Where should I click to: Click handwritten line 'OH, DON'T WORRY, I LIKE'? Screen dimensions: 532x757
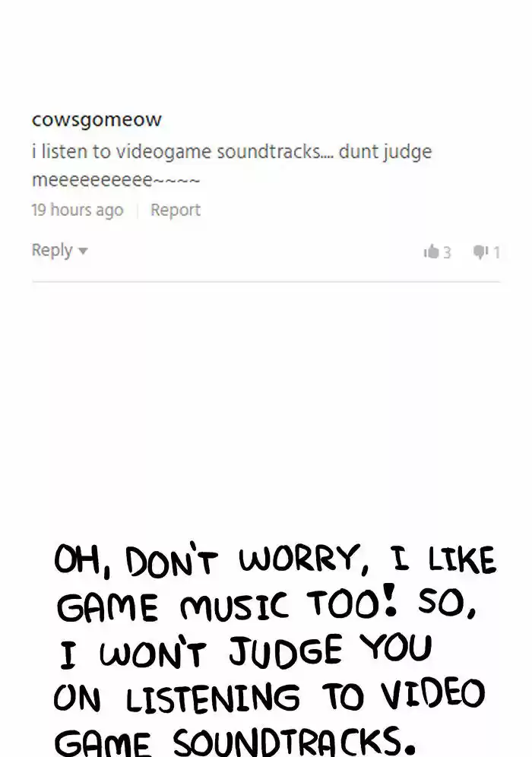click(x=274, y=560)
